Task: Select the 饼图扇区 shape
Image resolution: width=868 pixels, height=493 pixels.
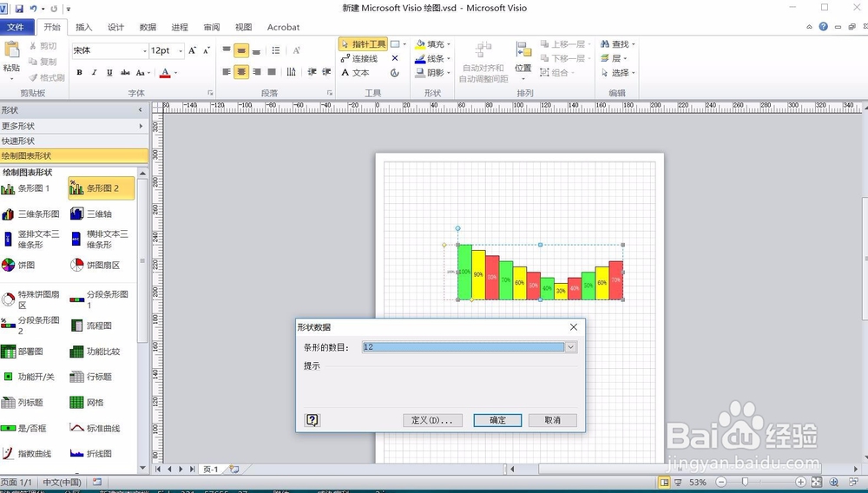Action: coord(95,265)
